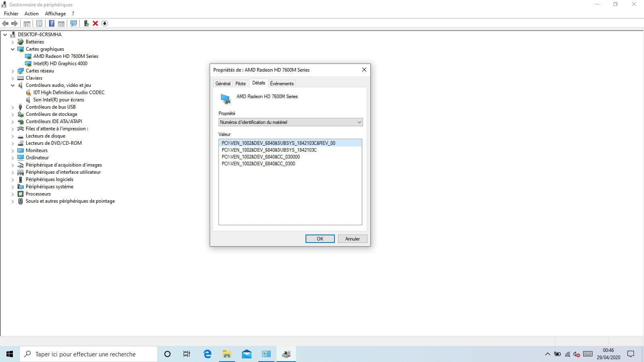
Task: Click the Processeurs category icon
Action: 21,194
